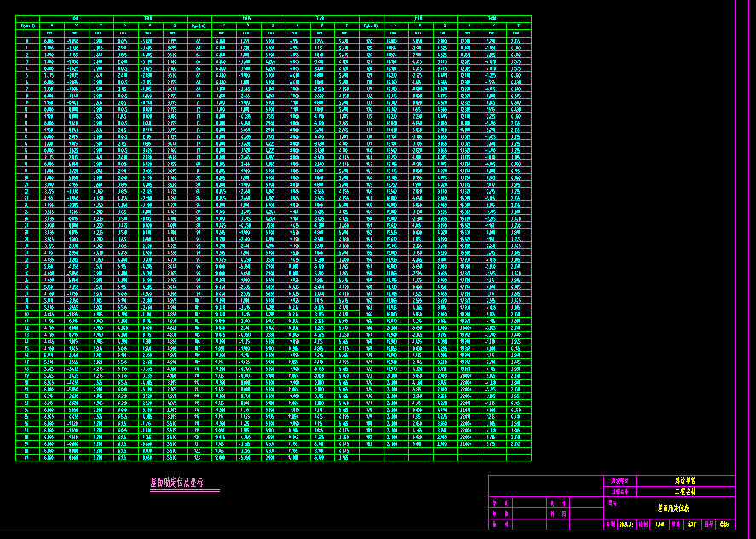Click the yellow 屋面用定位点 drawing name
The height and width of the screenshot is (539, 756).
click(673, 508)
